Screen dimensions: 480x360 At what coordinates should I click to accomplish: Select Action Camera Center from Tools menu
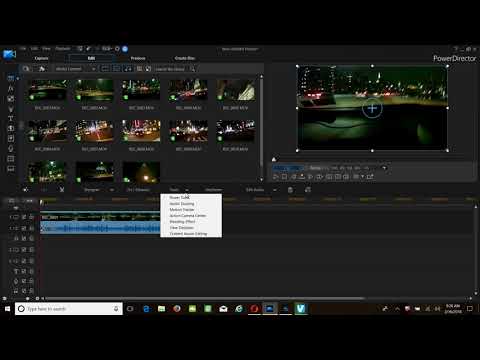pyautogui.click(x=191, y=215)
